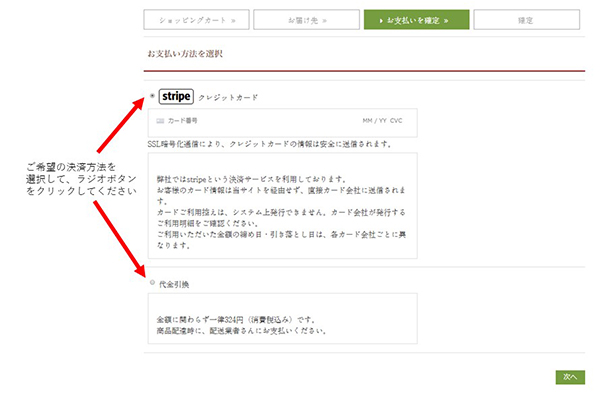Click the stripe logo
This screenshot has height=394, width=600.
coord(176,96)
